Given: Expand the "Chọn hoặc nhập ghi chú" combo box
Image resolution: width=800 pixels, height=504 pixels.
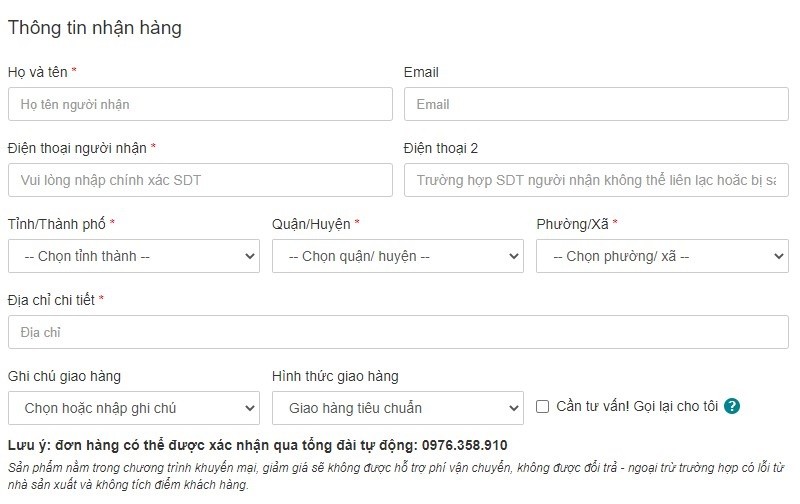Looking at the screenshot, I should point(134,408).
